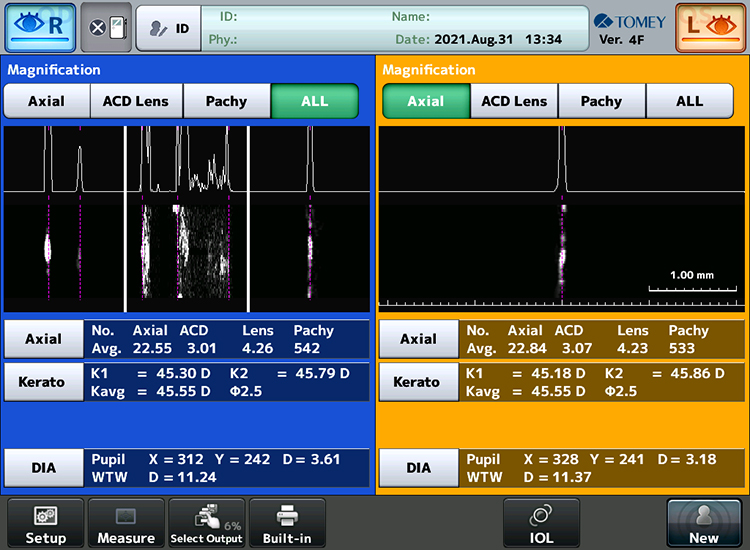Image resolution: width=750 pixels, height=550 pixels.
Task: Switch to the Measure screen
Action: (x=126, y=524)
